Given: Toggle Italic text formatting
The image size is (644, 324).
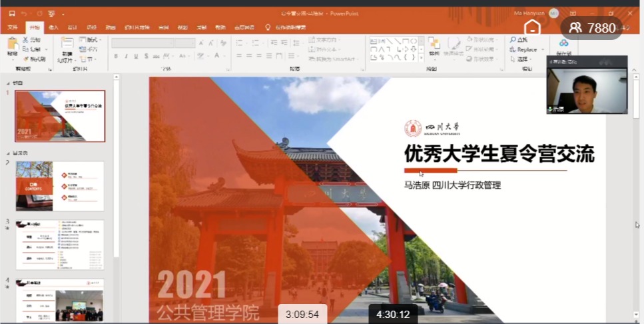Looking at the screenshot, I should pyautogui.click(x=126, y=57).
